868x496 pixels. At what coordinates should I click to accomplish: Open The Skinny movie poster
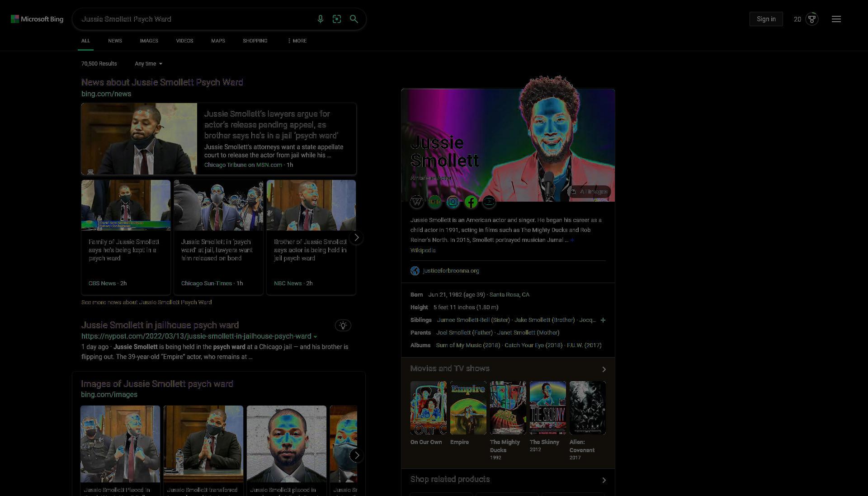click(x=547, y=408)
